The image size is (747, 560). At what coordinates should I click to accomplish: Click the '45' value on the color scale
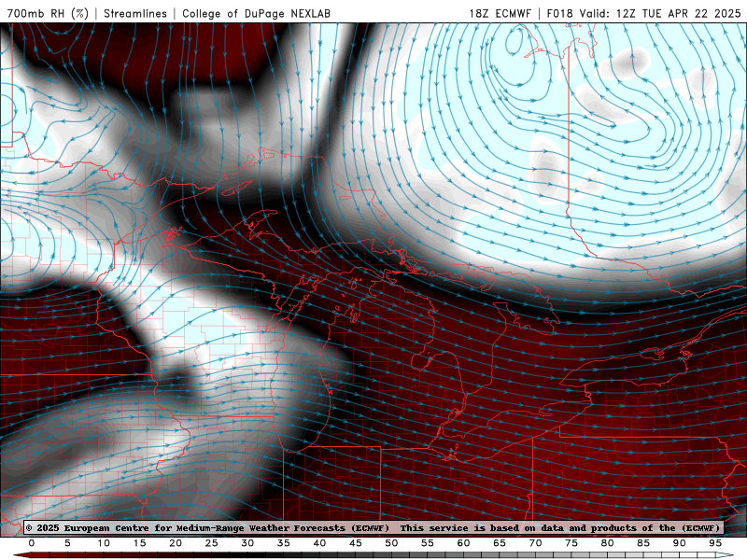pyautogui.click(x=356, y=543)
